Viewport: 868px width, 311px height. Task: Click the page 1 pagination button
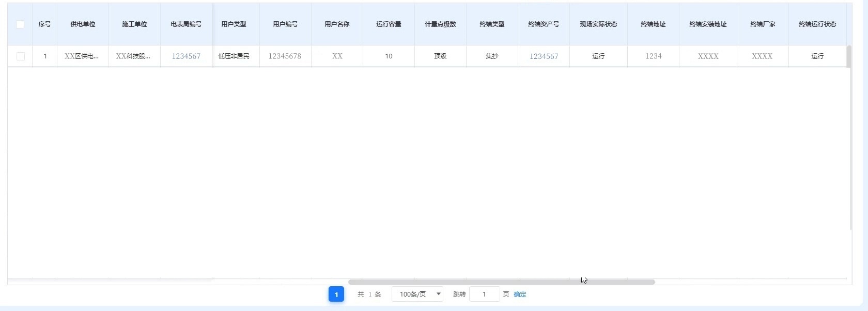pyautogui.click(x=336, y=294)
